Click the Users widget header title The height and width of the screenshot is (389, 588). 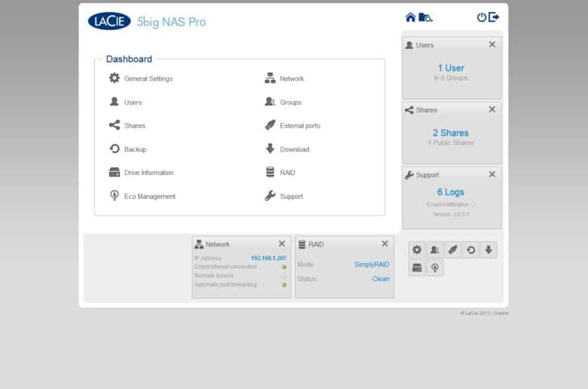coord(424,45)
